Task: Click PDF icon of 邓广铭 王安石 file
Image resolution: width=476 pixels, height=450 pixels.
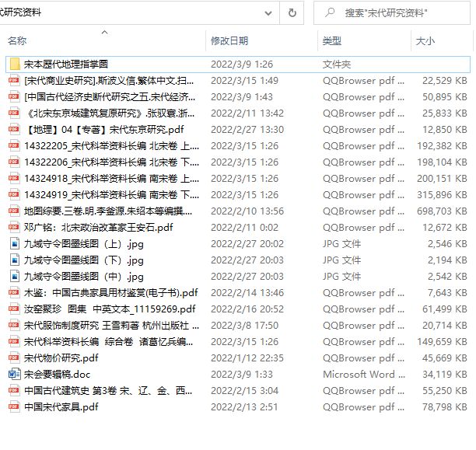Action: (14, 228)
